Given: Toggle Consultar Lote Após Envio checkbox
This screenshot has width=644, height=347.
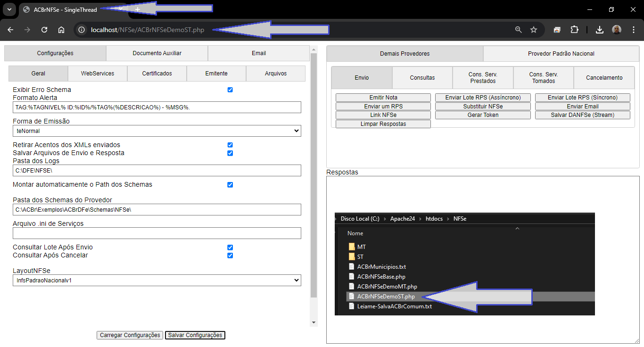Looking at the screenshot, I should point(230,247).
